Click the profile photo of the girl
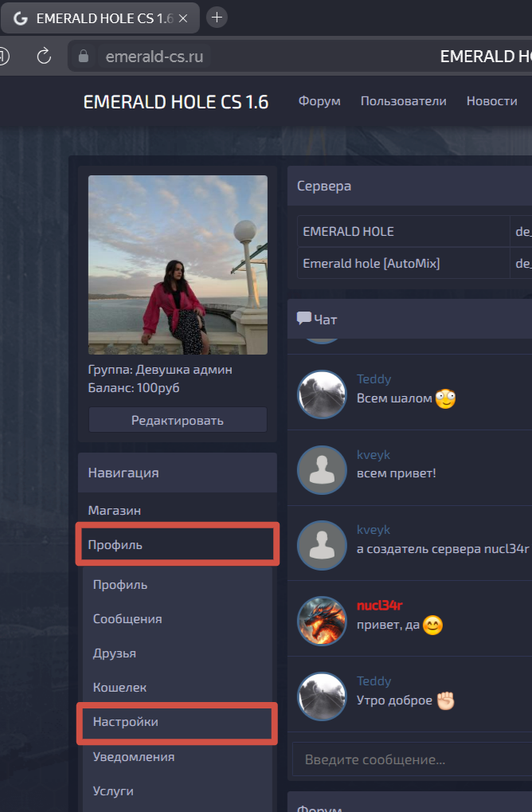Screen dimensions: 532x812 tap(178, 265)
